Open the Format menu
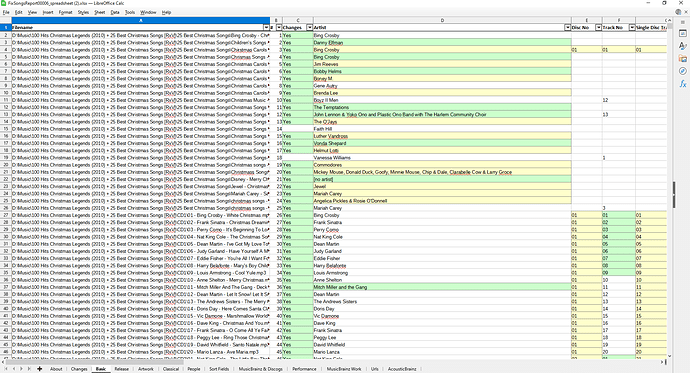The height and width of the screenshot is (373, 690). [x=65, y=12]
